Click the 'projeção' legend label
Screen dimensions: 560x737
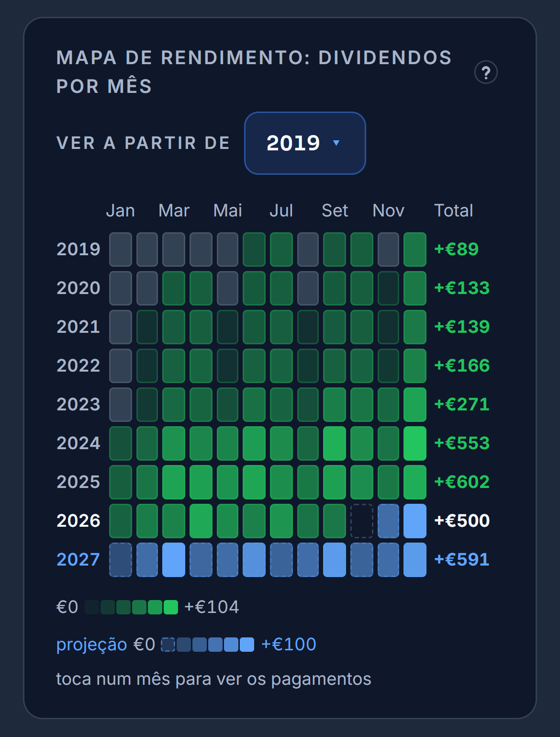click(x=91, y=645)
